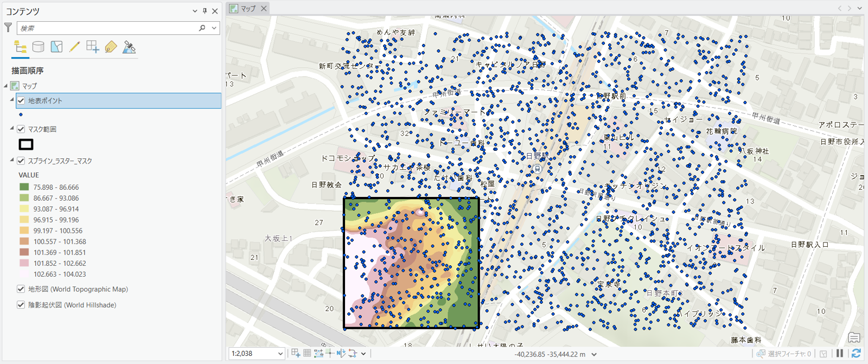Viewport: 868px width, 364px height.
Task: Select the List By Data Source icon
Action: (x=38, y=47)
